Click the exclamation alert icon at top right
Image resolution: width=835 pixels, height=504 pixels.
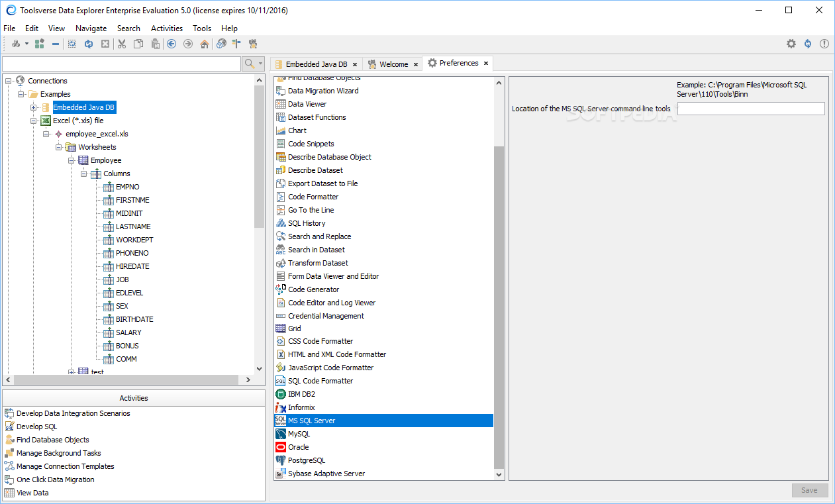coord(824,44)
